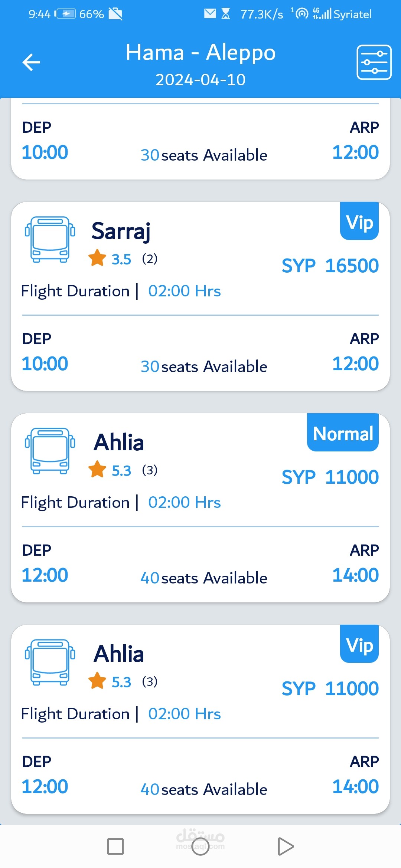401x868 pixels.
Task: Tap the Ahlia Normal trip rating star
Action: click(x=97, y=469)
